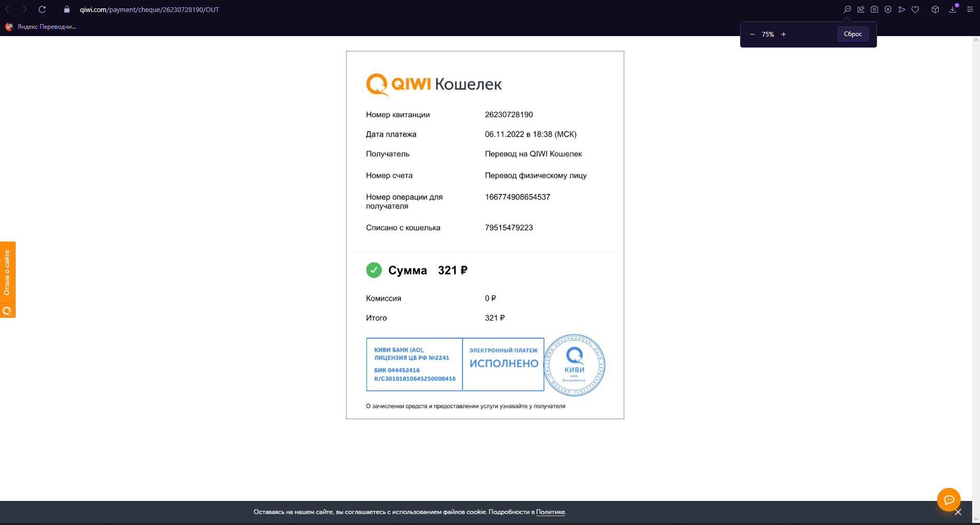Click the operation number 166774908654537
The width and height of the screenshot is (980, 525).
[x=517, y=197]
